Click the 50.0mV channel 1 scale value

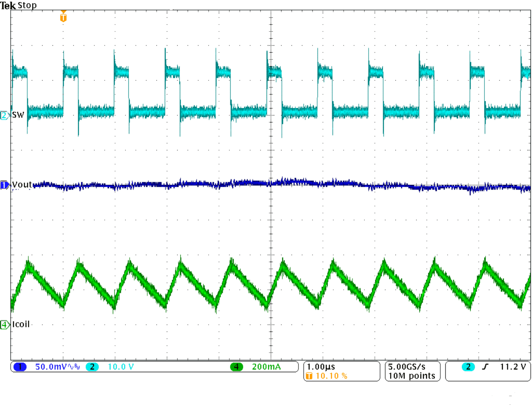tap(51, 367)
